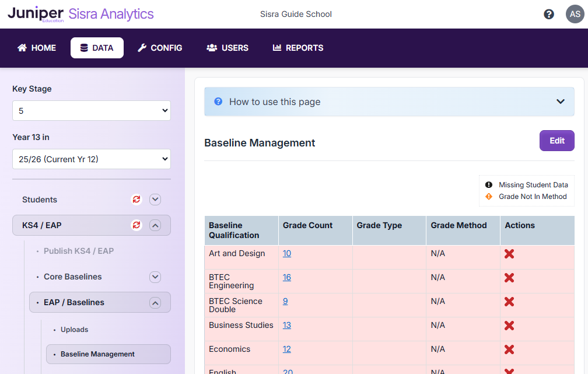Click the red X for BTEC Science Double
Viewport: 588px width, 374px height.
pos(509,302)
